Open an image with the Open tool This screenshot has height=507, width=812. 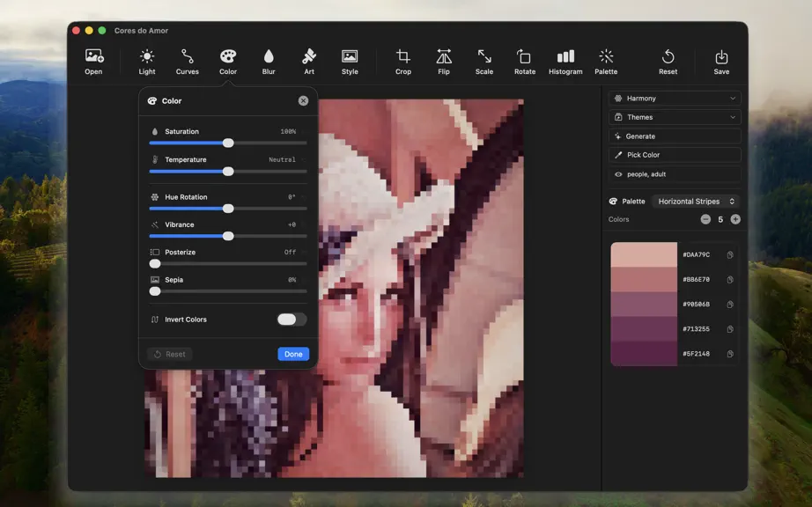[93, 62]
